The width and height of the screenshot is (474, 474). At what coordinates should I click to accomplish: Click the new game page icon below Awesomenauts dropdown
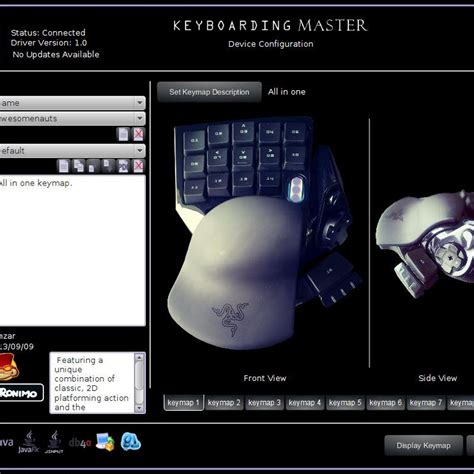pyautogui.click(x=123, y=134)
